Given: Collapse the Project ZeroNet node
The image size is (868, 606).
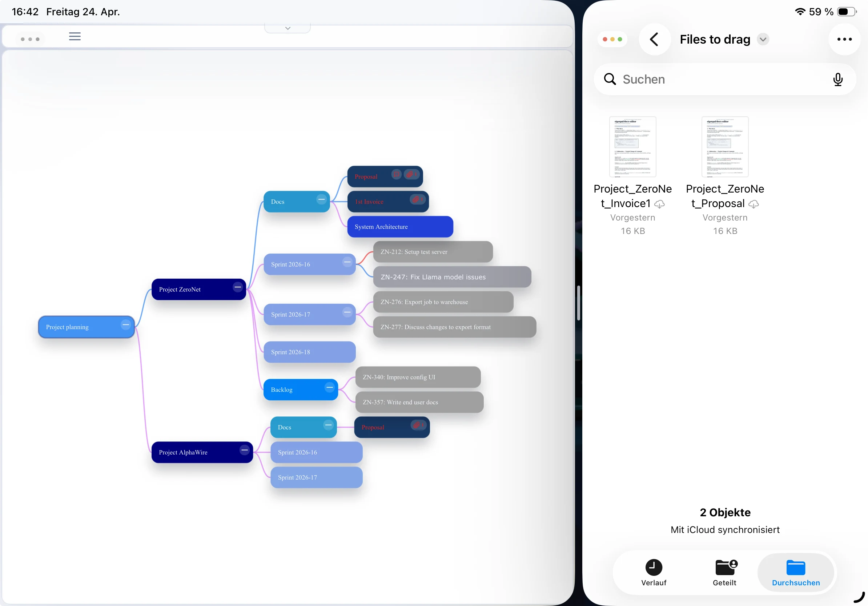Looking at the screenshot, I should (237, 287).
